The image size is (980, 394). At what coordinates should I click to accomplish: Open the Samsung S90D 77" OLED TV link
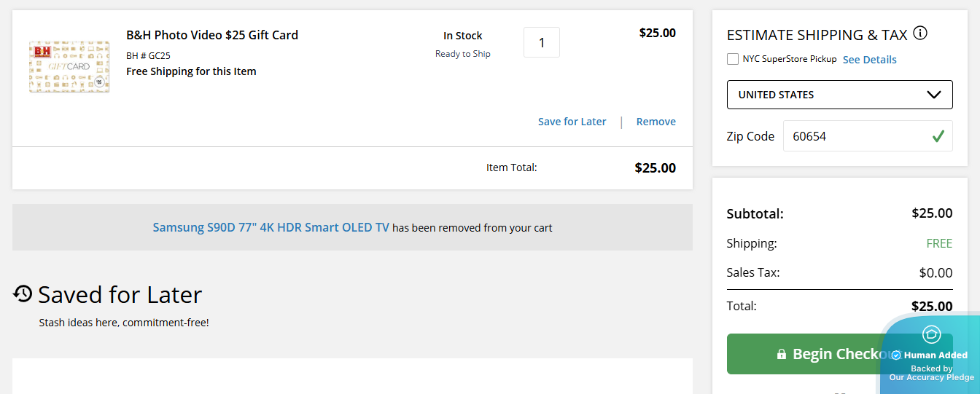pos(271,227)
